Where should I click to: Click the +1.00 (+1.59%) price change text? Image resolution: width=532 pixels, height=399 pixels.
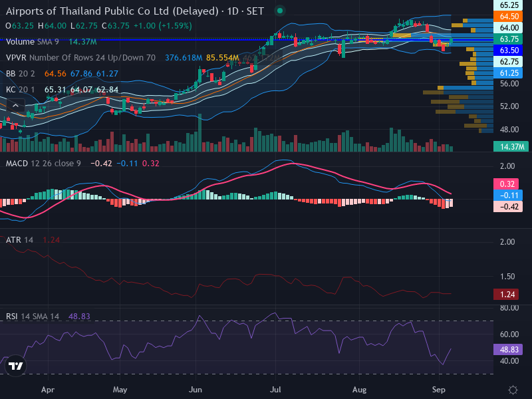click(163, 26)
